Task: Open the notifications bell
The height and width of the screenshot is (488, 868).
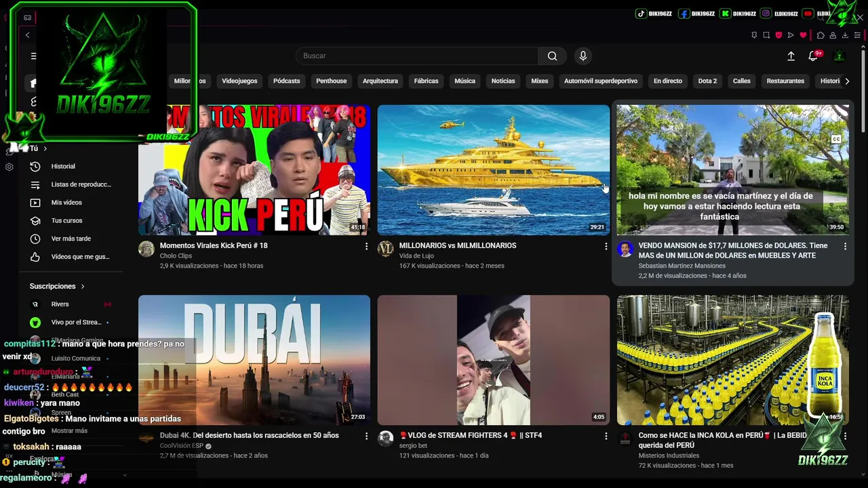Action: 813,56
